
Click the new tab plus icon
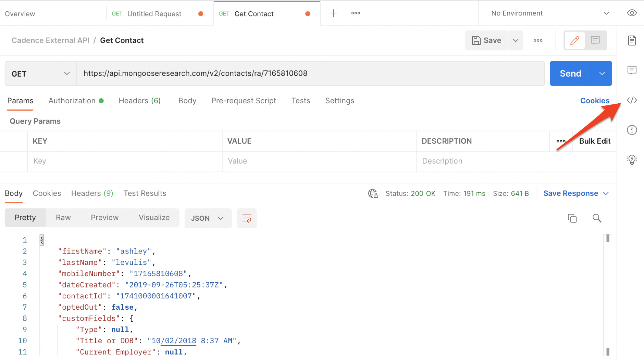click(333, 13)
